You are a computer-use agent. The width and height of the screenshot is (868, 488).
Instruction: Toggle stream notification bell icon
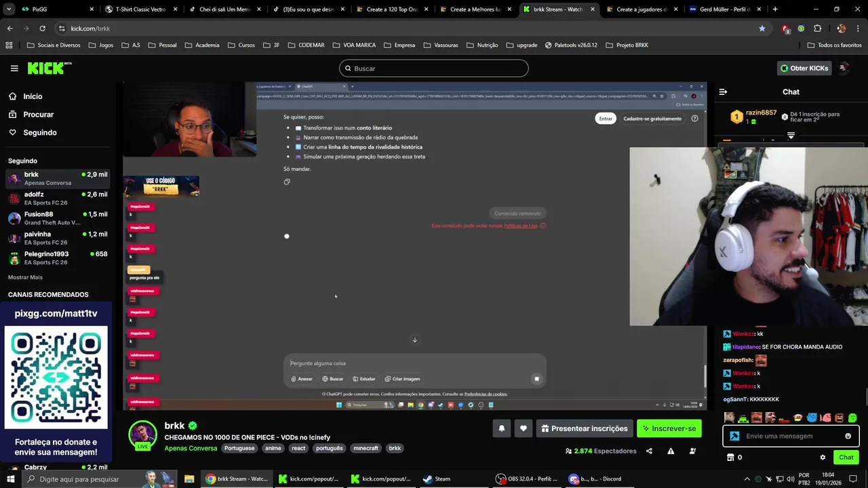click(502, 428)
